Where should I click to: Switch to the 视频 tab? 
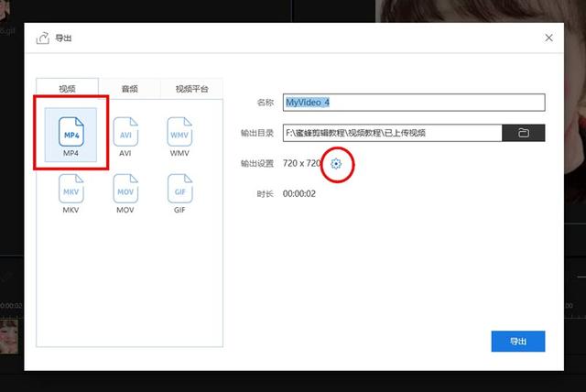coord(67,89)
